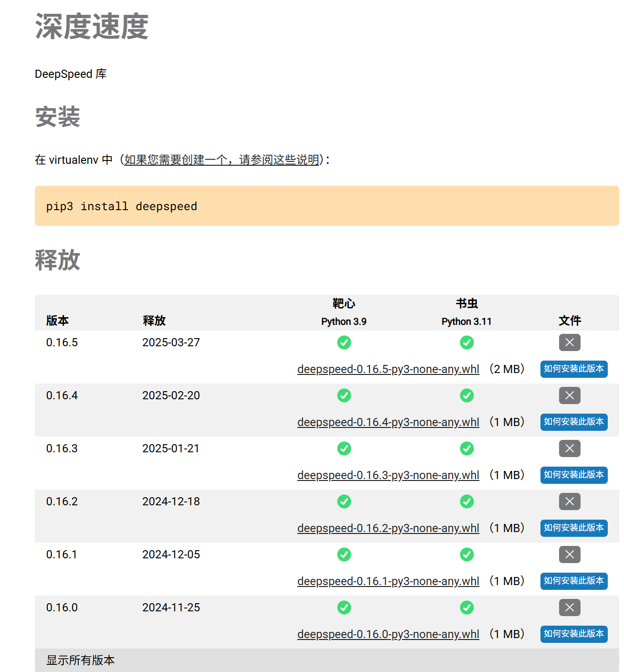Image resolution: width=624 pixels, height=672 pixels.
Task: Click 如何安装此版本 button for 0.16.0
Action: point(574,634)
